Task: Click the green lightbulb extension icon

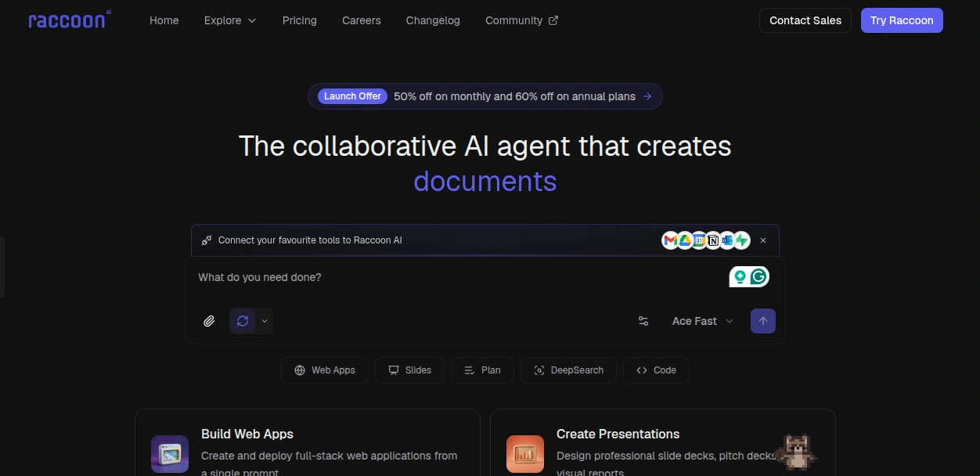Action: tap(740, 276)
